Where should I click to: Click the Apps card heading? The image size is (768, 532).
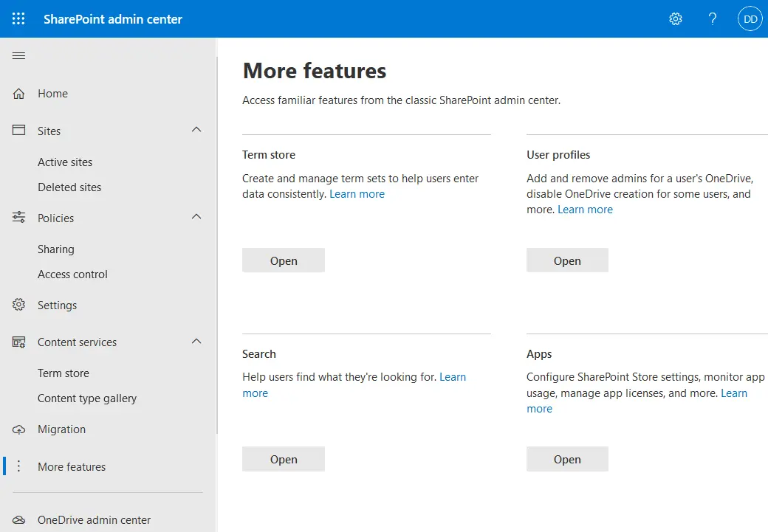tap(539, 354)
